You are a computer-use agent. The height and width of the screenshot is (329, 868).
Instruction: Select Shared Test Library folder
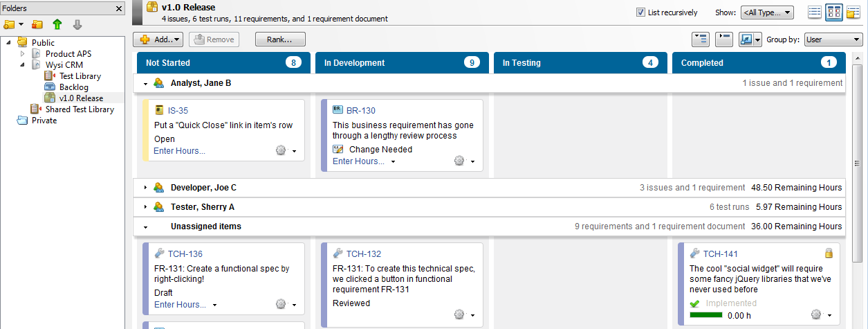pos(79,109)
